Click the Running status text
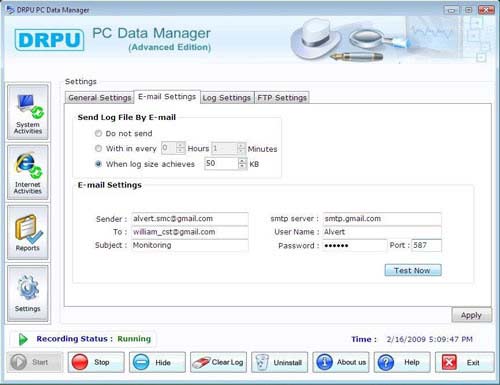Viewport: 500px width, 385px height. pyautogui.click(x=134, y=339)
